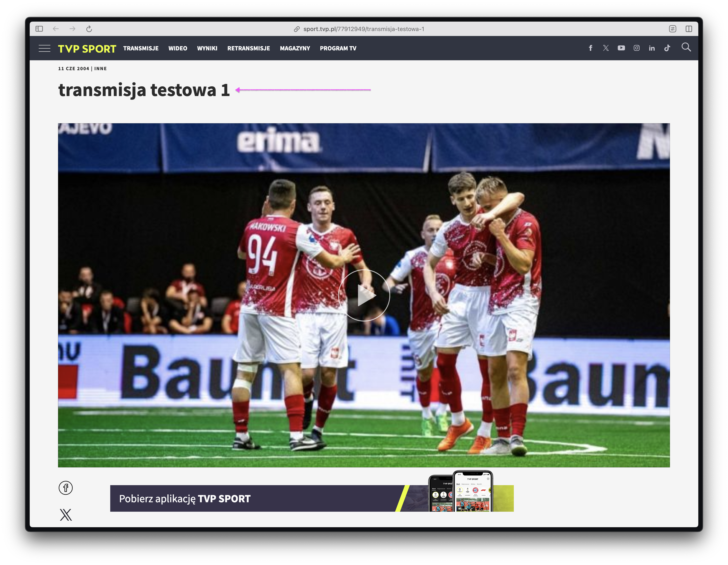Open the TRANSMISJE menu item

click(x=141, y=48)
